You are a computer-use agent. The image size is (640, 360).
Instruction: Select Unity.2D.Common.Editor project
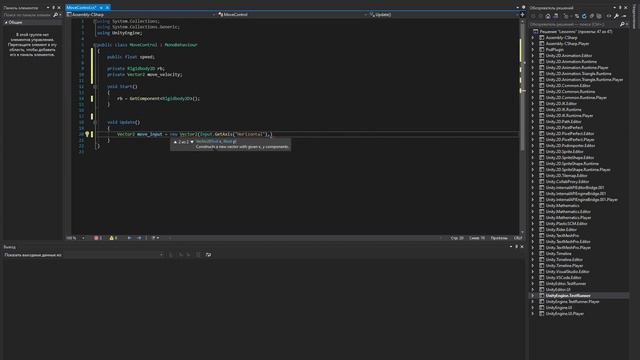tap(568, 86)
